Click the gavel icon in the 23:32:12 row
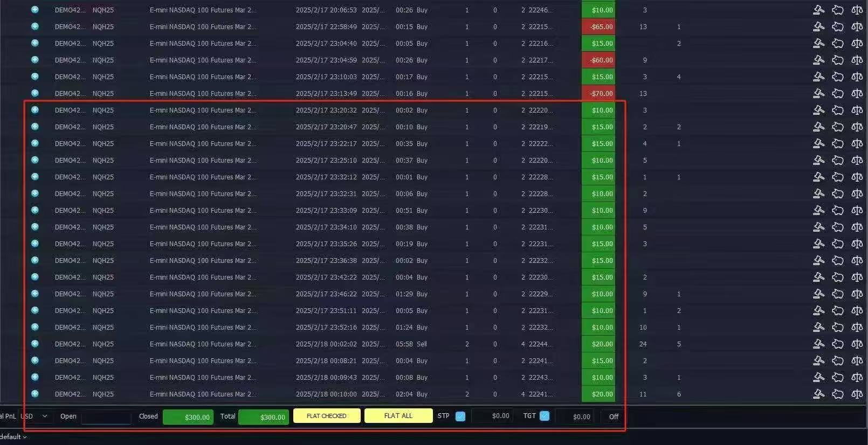The height and width of the screenshot is (445, 868). click(818, 177)
